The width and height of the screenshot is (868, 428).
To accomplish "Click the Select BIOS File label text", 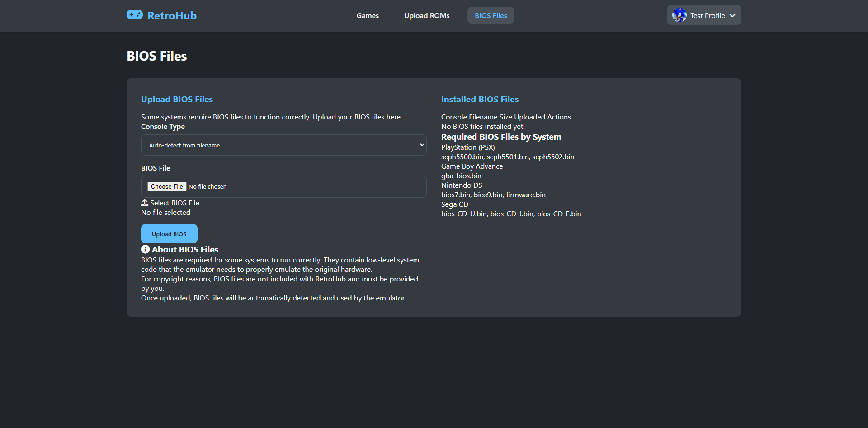I will 175,203.
